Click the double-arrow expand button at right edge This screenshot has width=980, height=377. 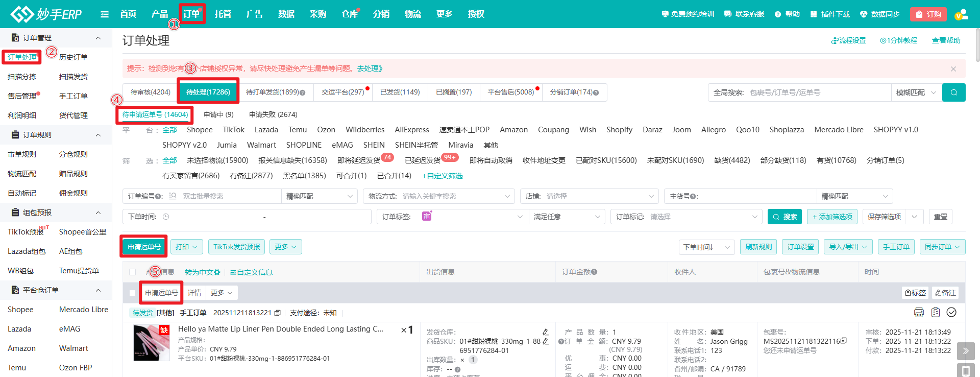coord(965,351)
